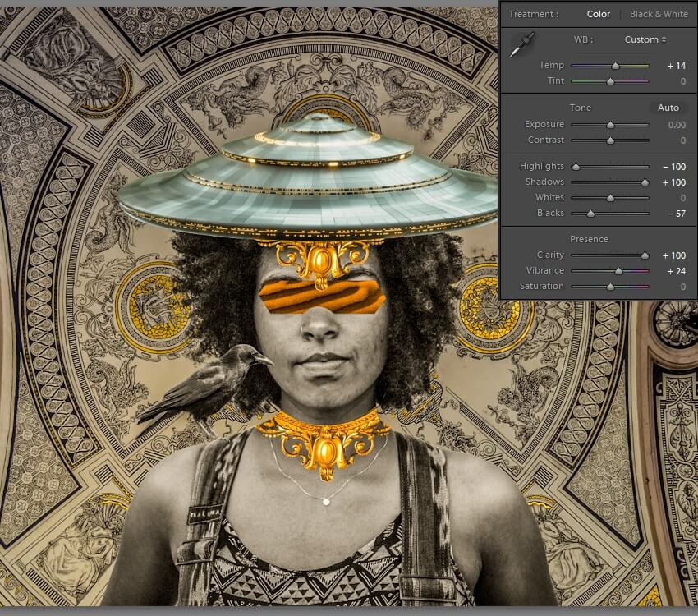Click the Blacks slider handle

(x=590, y=214)
